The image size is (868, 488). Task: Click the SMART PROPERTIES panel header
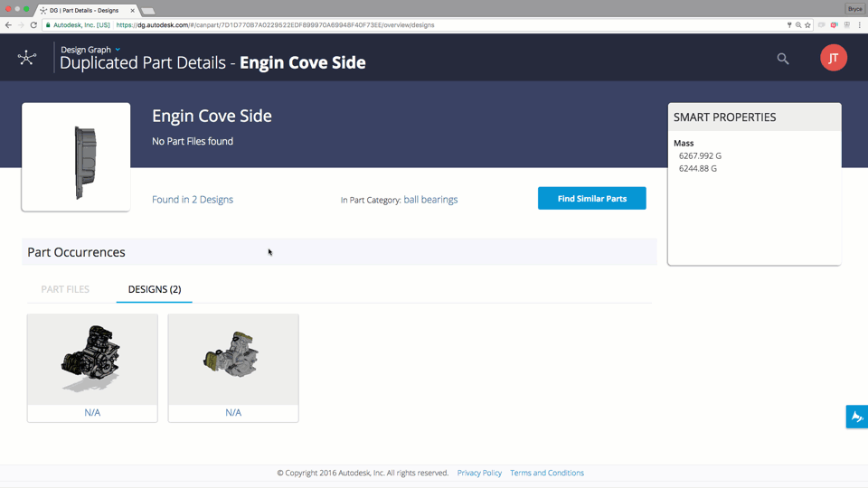coord(754,117)
